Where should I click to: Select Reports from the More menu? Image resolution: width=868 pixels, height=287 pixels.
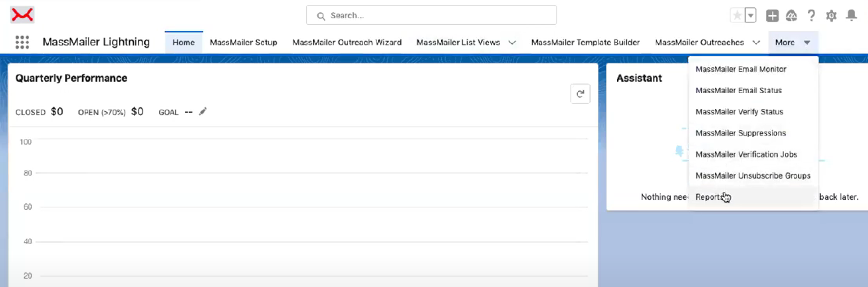pyautogui.click(x=708, y=197)
